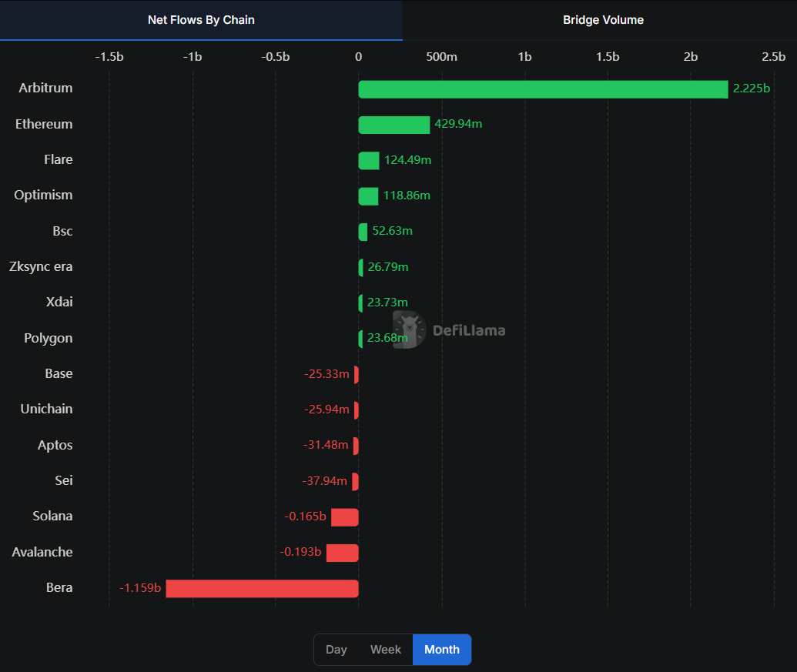This screenshot has width=797, height=672.
Task: Click the Aptos chain label
Action: [55, 446]
